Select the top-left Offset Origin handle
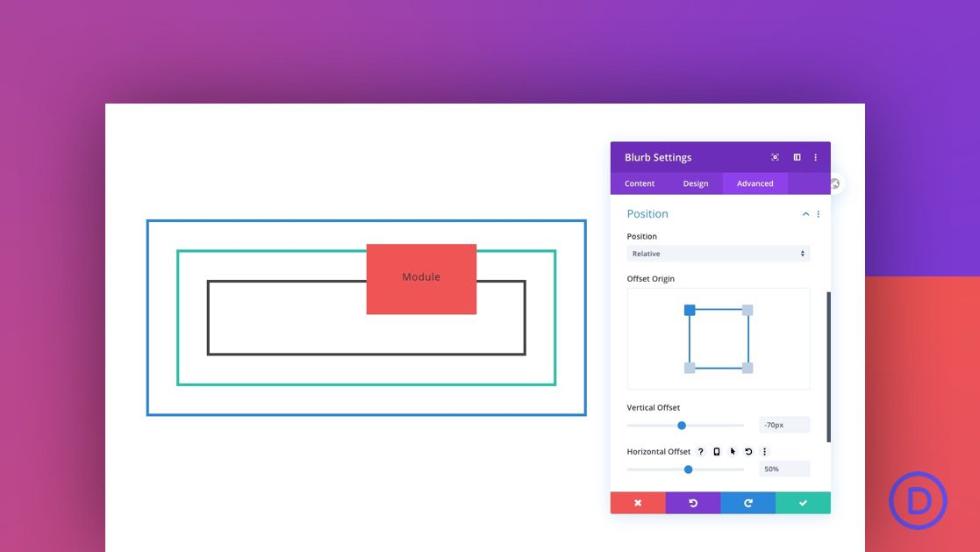Image resolution: width=980 pixels, height=552 pixels. tap(690, 310)
